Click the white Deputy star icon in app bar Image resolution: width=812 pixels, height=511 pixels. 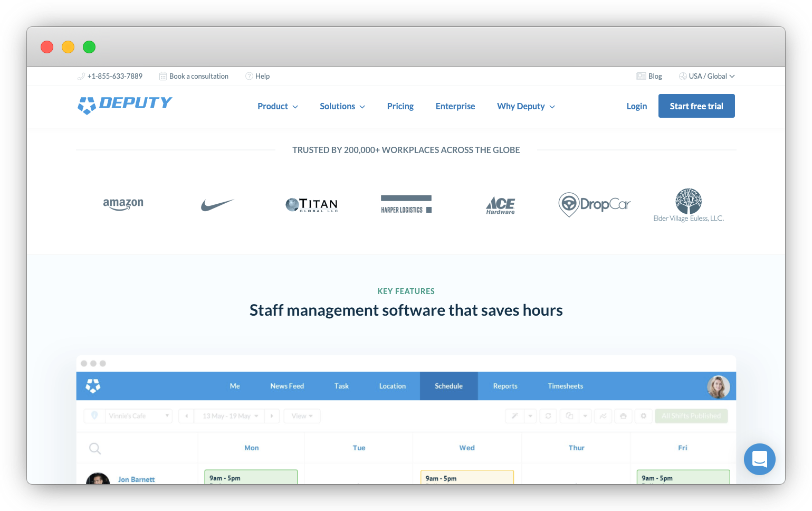click(x=93, y=386)
